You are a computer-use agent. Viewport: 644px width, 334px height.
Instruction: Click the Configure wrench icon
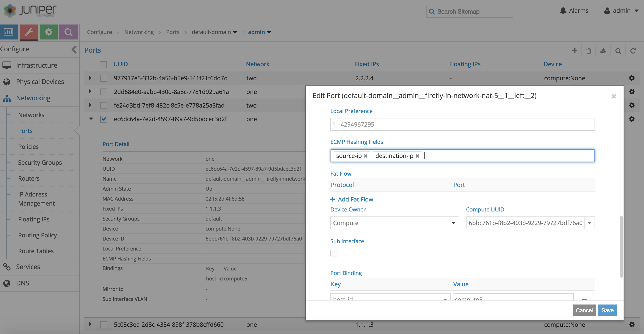[29, 32]
